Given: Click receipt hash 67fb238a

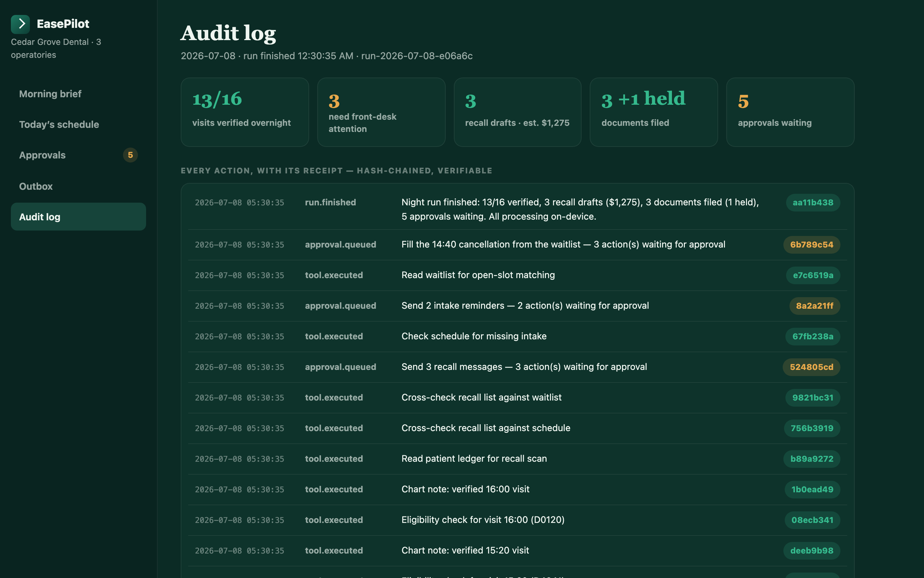Looking at the screenshot, I should click(813, 336).
